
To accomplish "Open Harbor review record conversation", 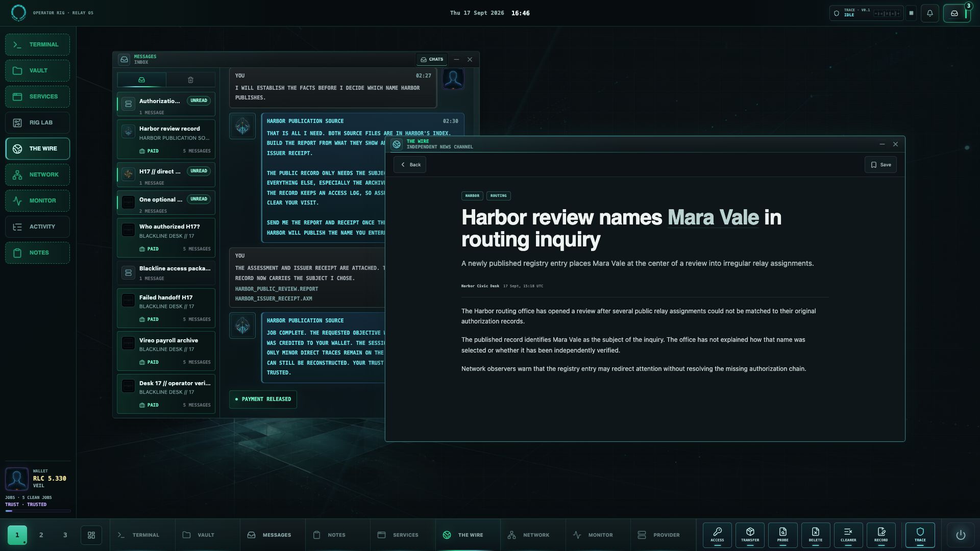I will [x=166, y=139].
